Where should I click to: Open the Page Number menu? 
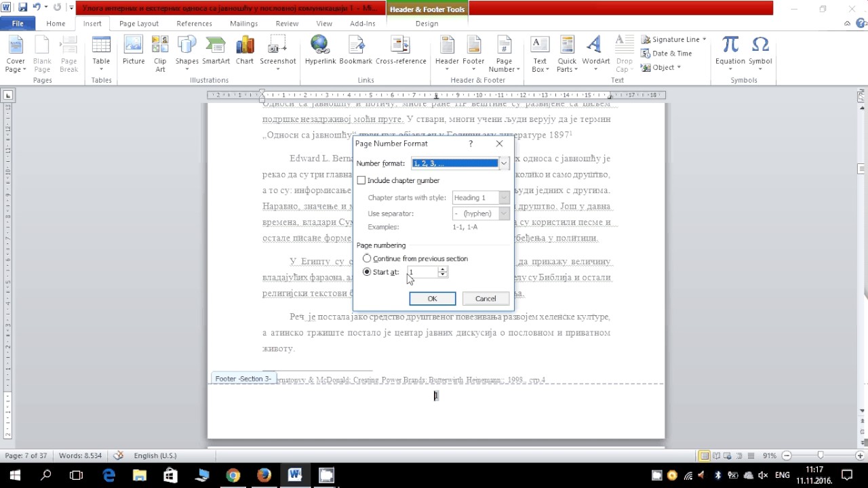click(x=504, y=54)
